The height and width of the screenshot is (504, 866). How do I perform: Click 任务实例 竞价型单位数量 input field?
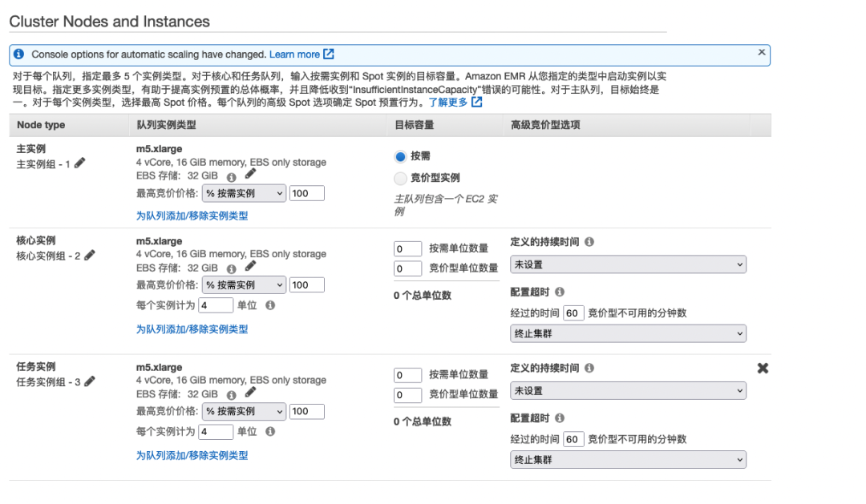tap(408, 395)
